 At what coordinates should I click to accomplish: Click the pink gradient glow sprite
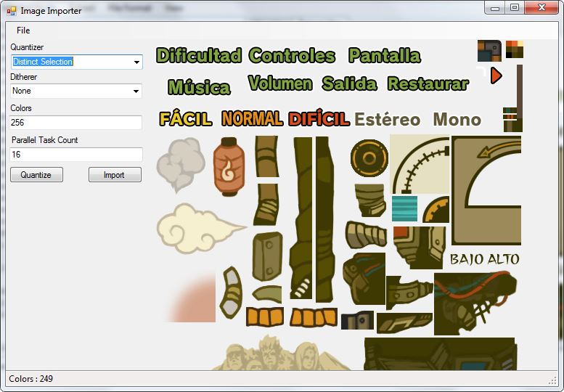[x=192, y=297]
